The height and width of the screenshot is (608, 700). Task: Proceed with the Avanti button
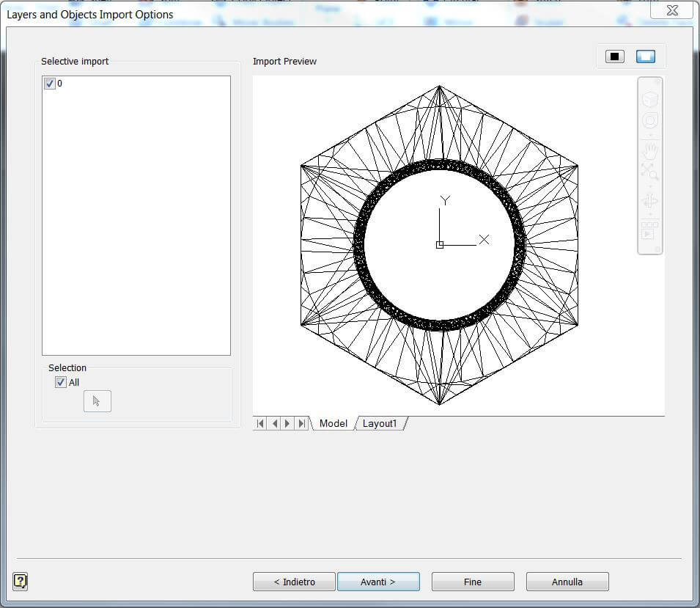click(x=378, y=582)
